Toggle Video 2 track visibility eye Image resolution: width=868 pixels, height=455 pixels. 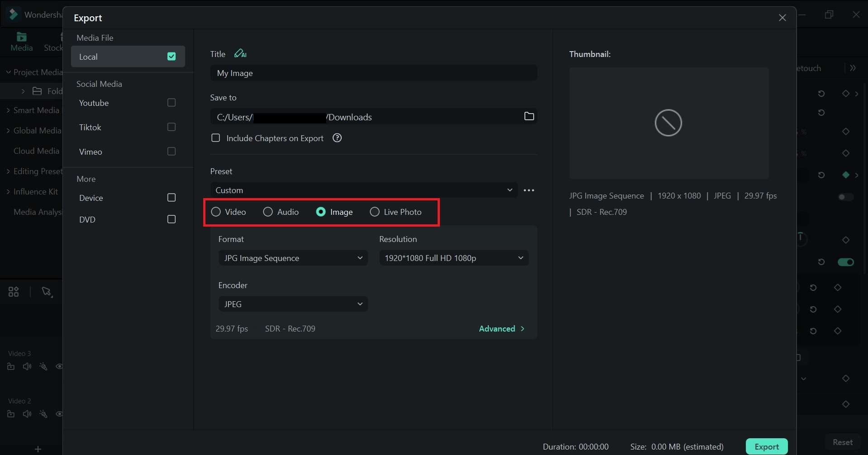coord(59,414)
